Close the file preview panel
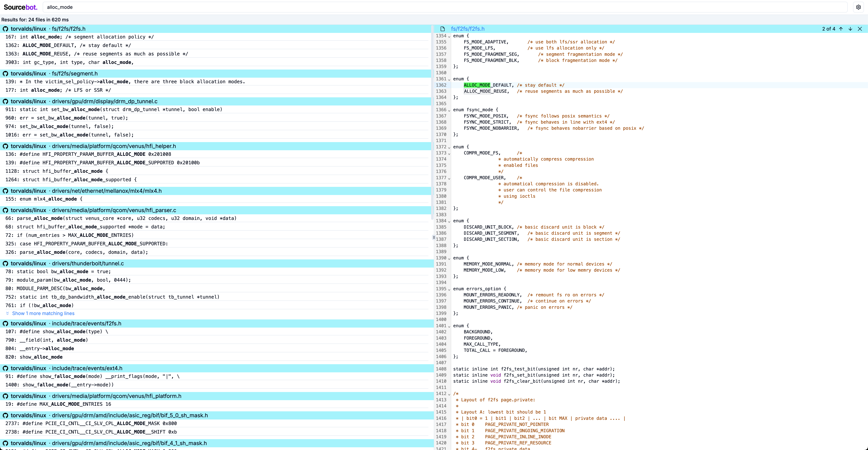 (860, 29)
